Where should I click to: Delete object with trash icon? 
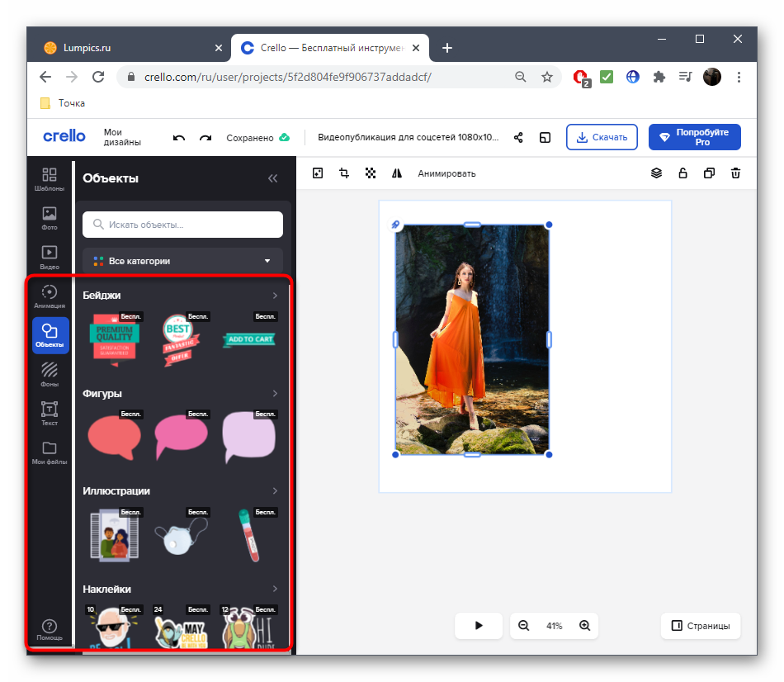click(x=735, y=173)
